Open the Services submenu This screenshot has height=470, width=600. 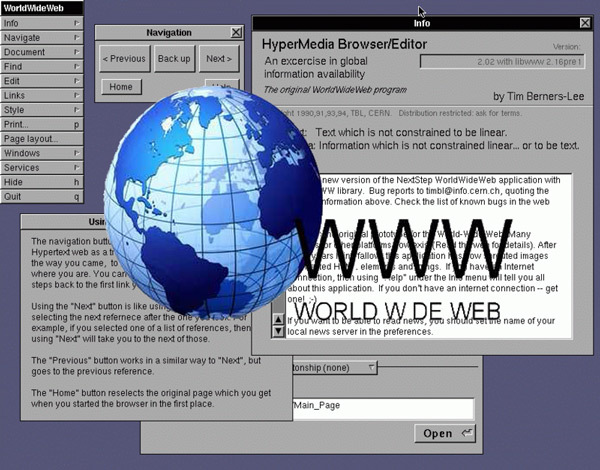[x=42, y=168]
